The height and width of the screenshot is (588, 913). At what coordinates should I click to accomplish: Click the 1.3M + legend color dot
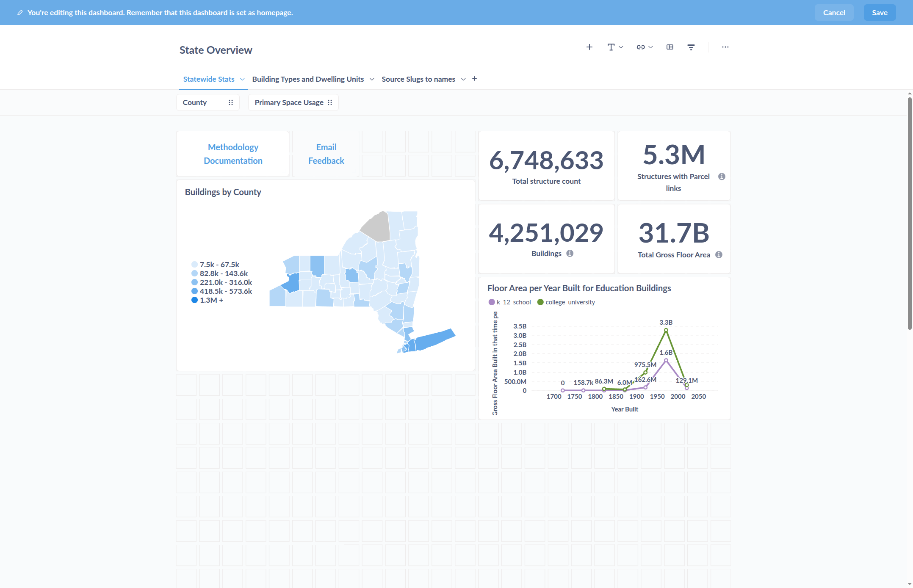[x=194, y=300]
